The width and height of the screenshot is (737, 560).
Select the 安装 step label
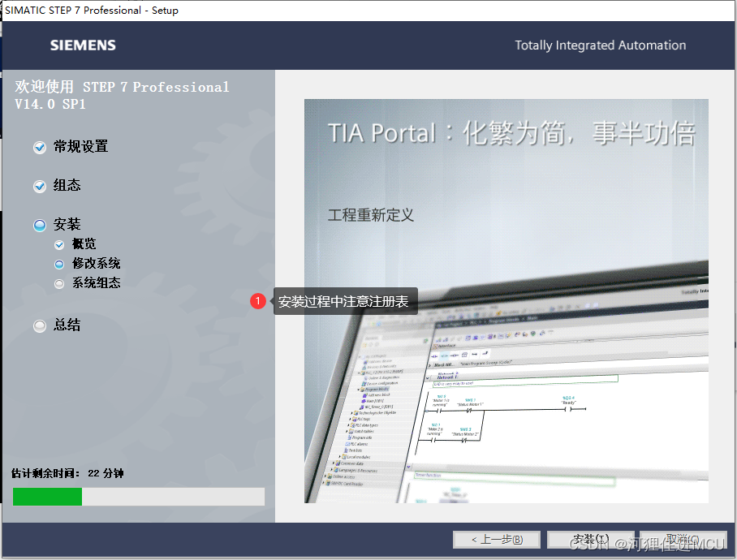click(67, 224)
